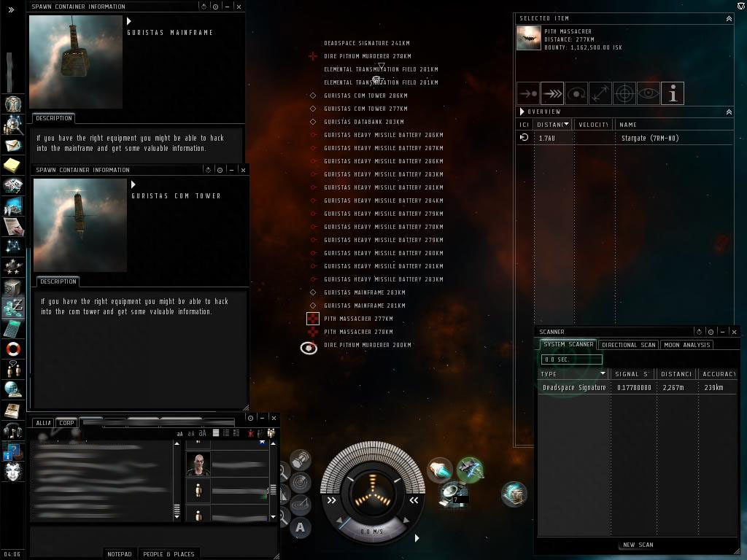This screenshot has height=560, width=747.
Task: Click the New Scan button
Action: pos(638,545)
